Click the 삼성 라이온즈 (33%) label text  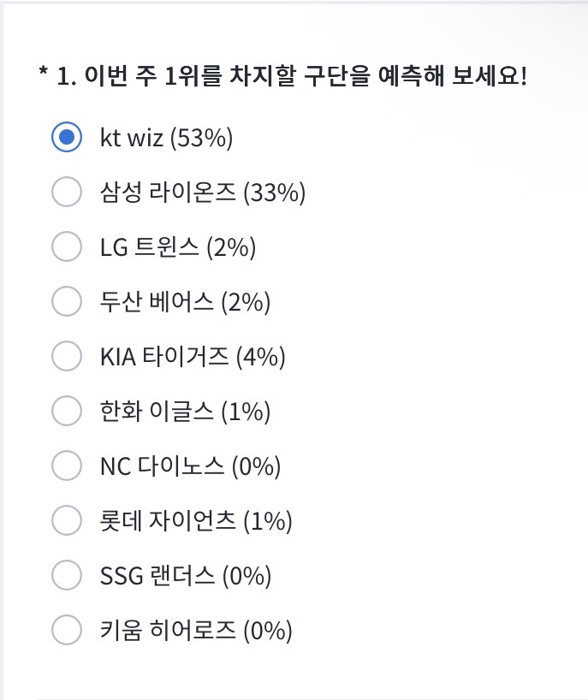(203, 193)
